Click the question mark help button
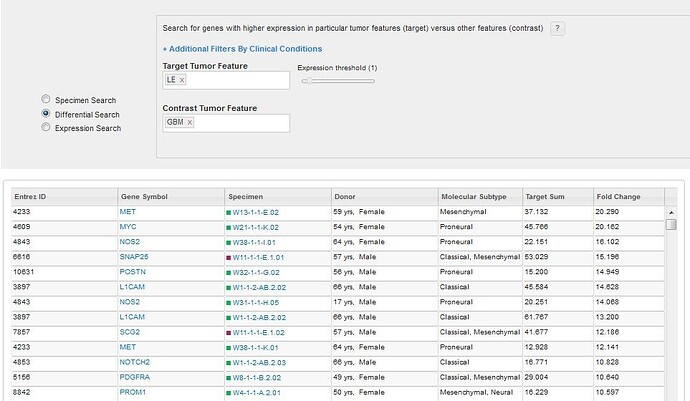Image resolution: width=690 pixels, height=401 pixels. click(557, 29)
